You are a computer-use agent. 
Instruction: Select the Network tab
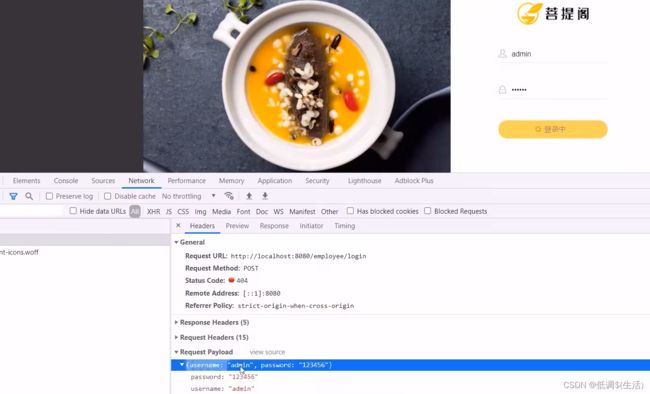click(x=141, y=181)
